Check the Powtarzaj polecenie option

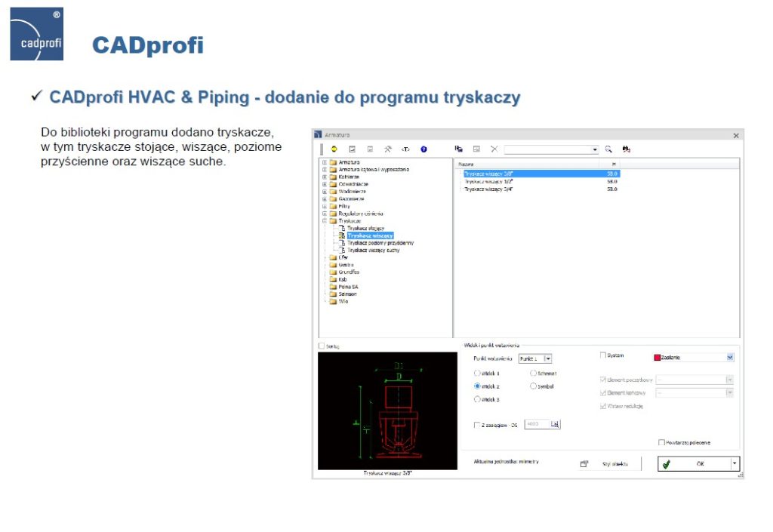[x=661, y=442]
